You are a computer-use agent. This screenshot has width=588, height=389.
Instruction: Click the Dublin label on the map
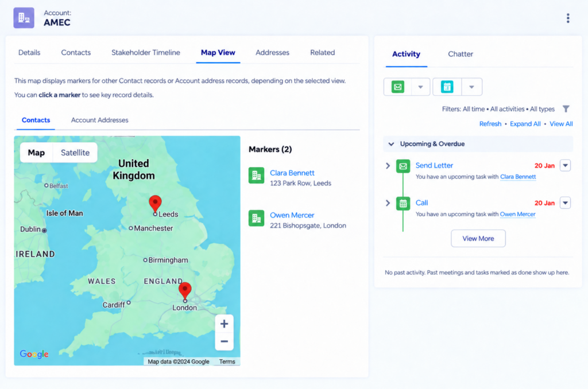click(x=30, y=229)
